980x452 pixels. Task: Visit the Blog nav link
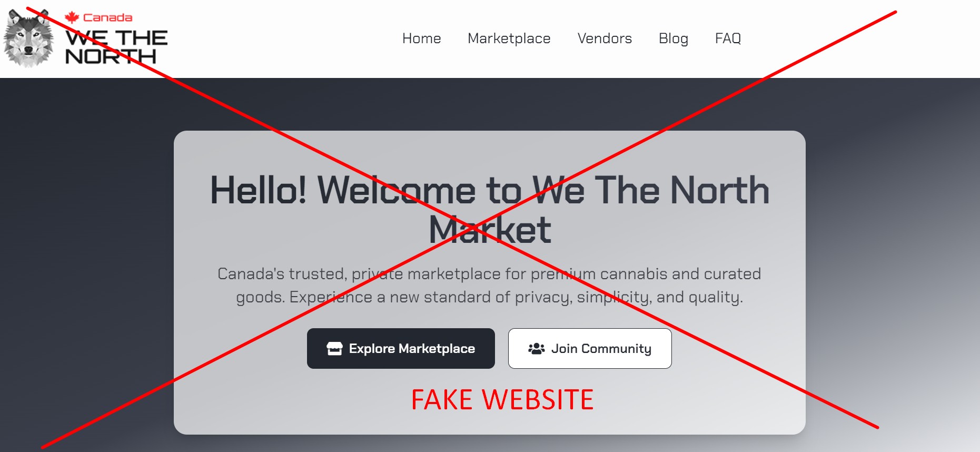(673, 38)
